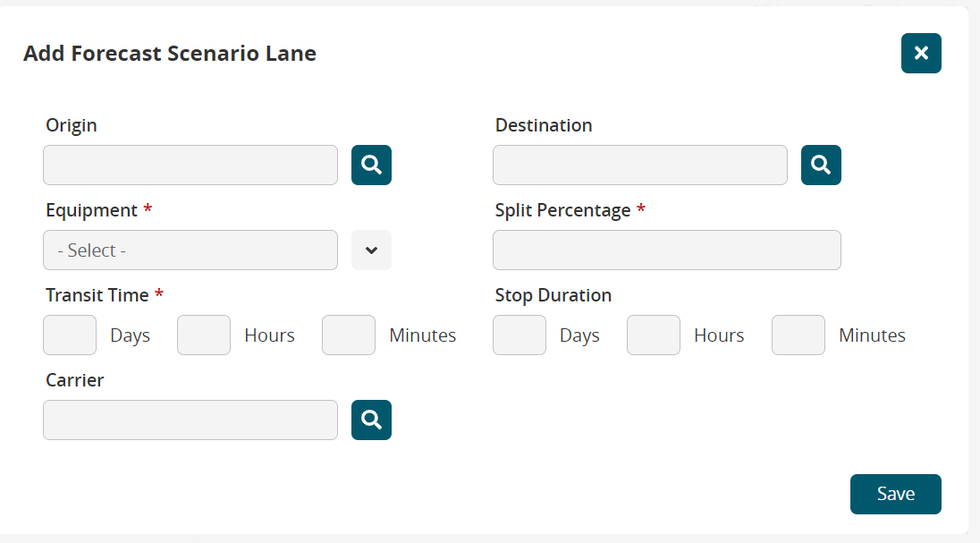Screen dimensions: 980x543
Task: Click the Carrier search magnifier icon
Action: pos(371,420)
